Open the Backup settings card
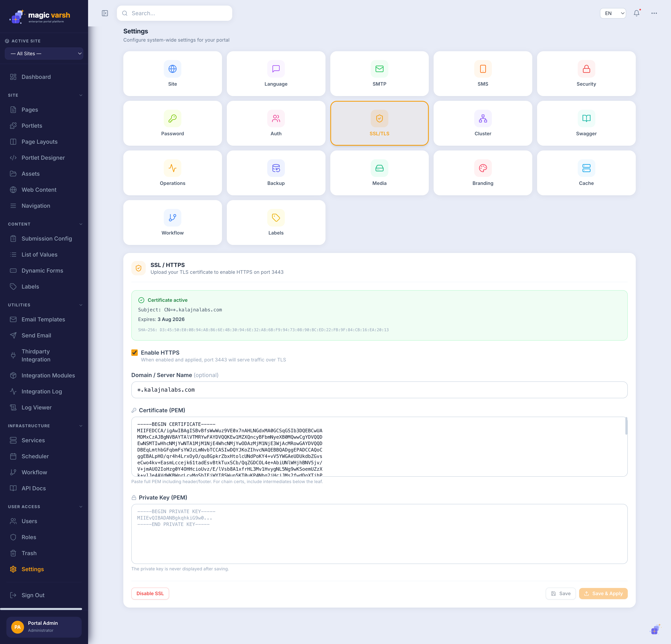 coord(276,173)
